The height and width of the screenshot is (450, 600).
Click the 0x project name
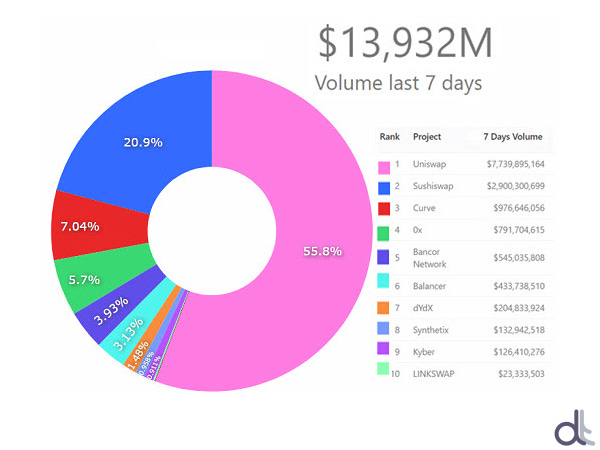pyautogui.click(x=417, y=230)
